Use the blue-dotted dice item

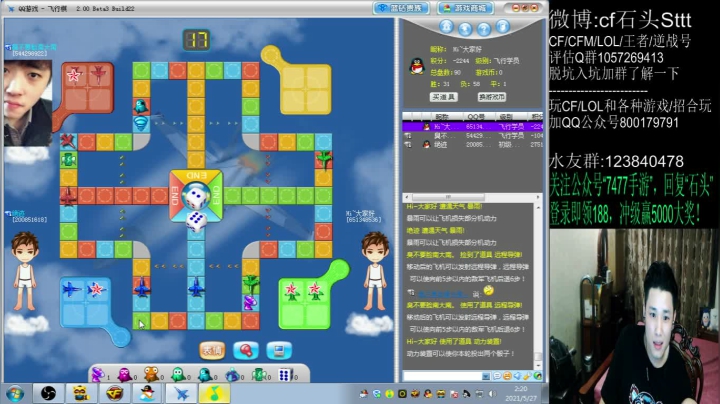pyautogui.click(x=285, y=375)
